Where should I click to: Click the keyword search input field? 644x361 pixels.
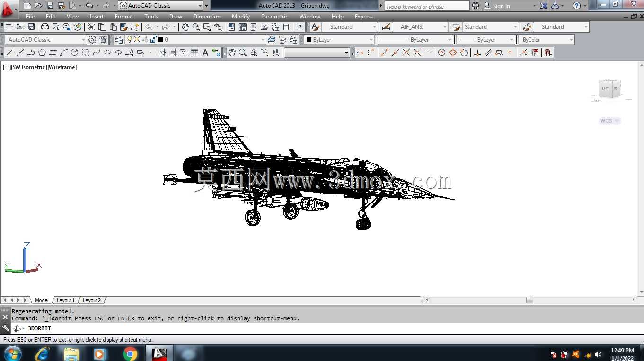[427, 6]
